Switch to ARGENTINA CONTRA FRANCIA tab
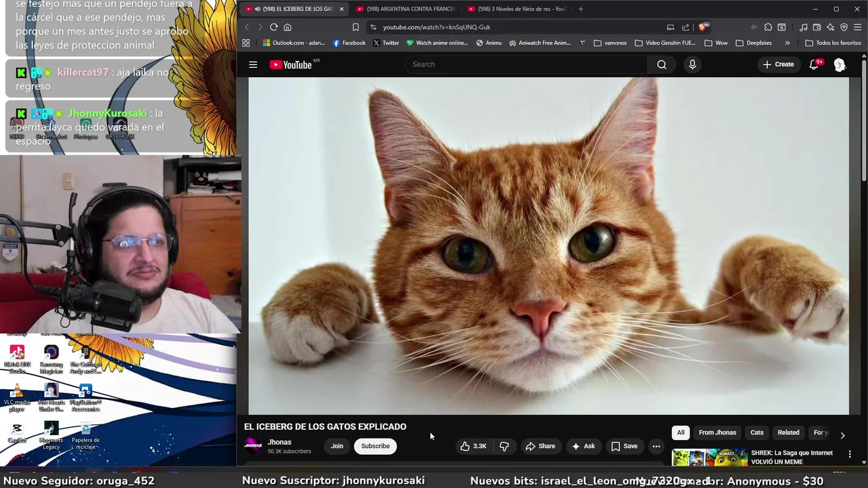This screenshot has width=868, height=488. 406,9
